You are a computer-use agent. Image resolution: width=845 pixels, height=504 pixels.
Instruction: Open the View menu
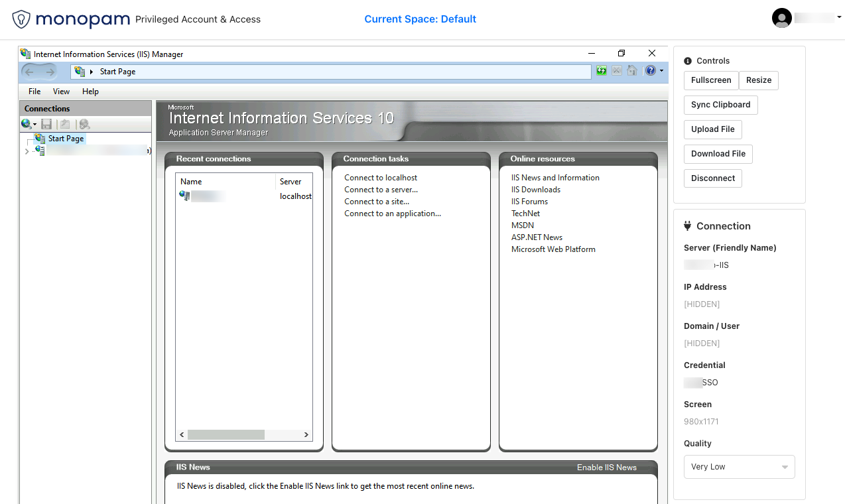click(x=61, y=92)
